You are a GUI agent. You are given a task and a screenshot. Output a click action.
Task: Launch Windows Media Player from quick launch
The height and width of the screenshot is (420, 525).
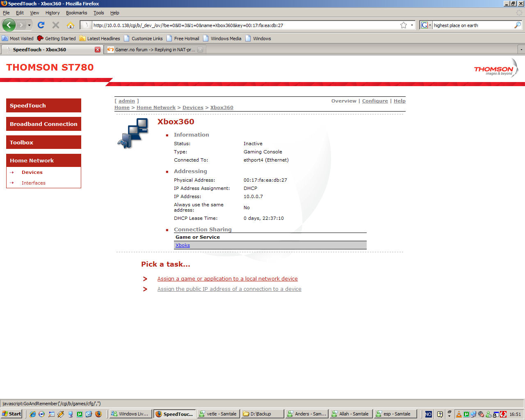[41, 414]
